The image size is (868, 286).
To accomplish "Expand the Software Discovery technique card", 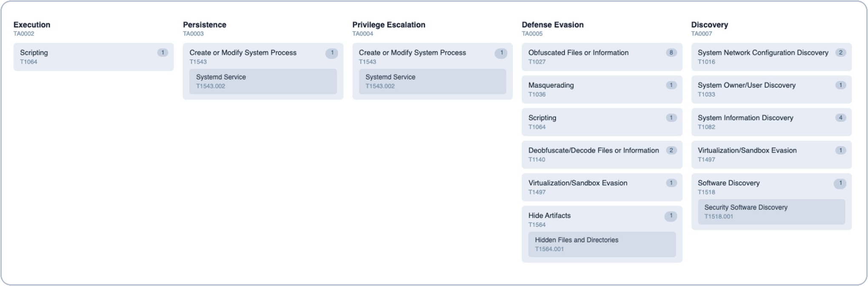I will (764, 187).
